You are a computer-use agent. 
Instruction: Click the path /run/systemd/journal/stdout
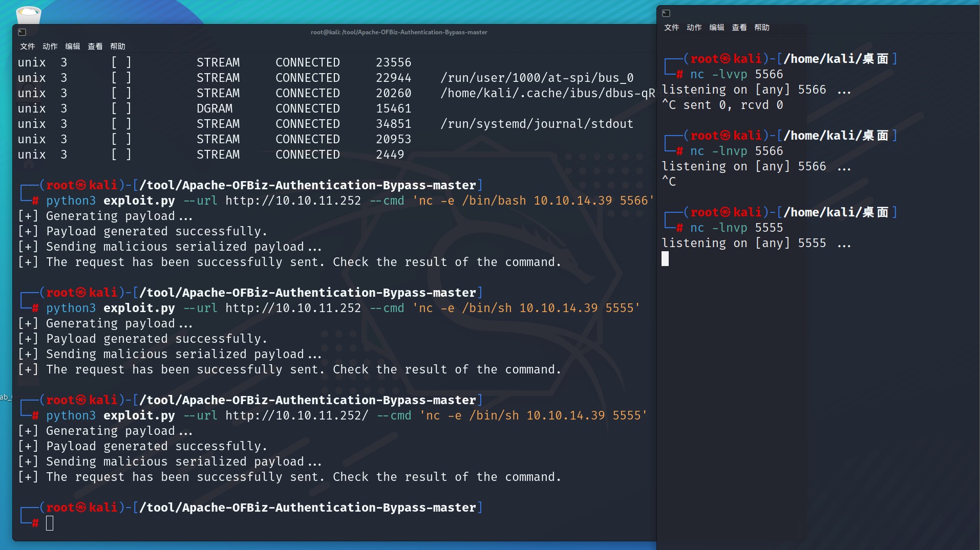[x=537, y=124]
